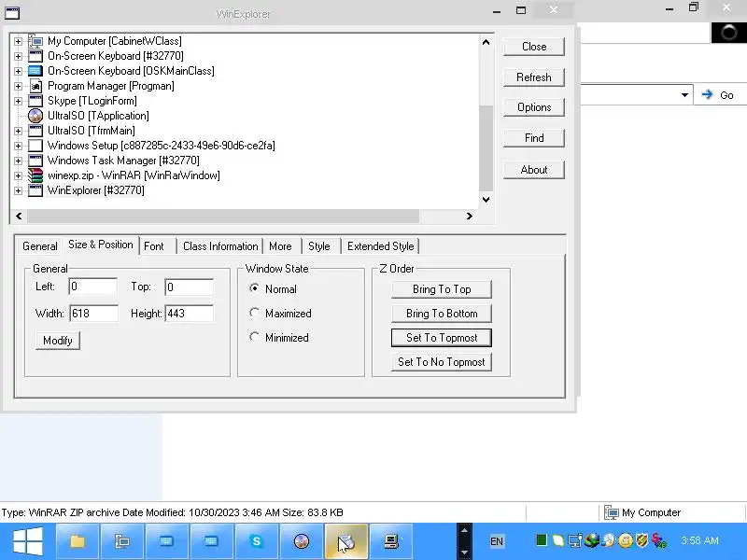Screen dimensions: 747x560
Task: Click Bring To Top
Action: point(441,289)
